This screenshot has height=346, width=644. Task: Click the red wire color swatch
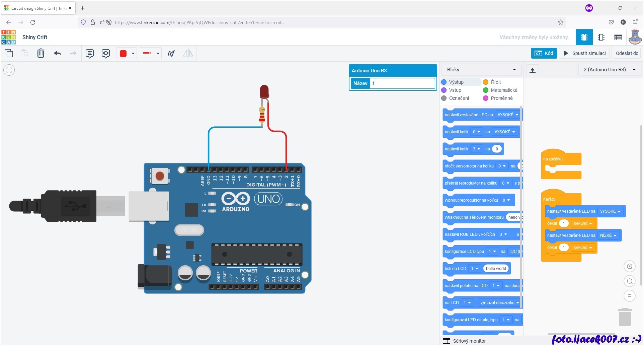[x=123, y=53]
